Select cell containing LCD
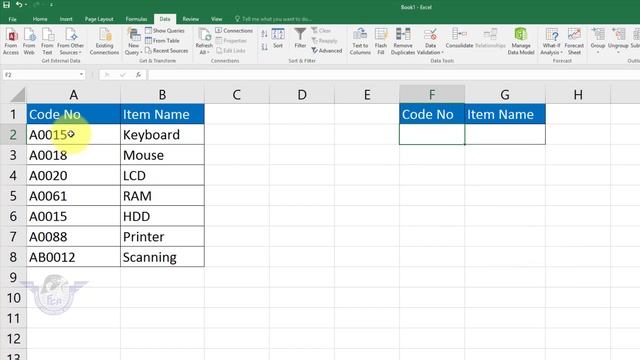This screenshot has height=360, width=640. point(162,176)
